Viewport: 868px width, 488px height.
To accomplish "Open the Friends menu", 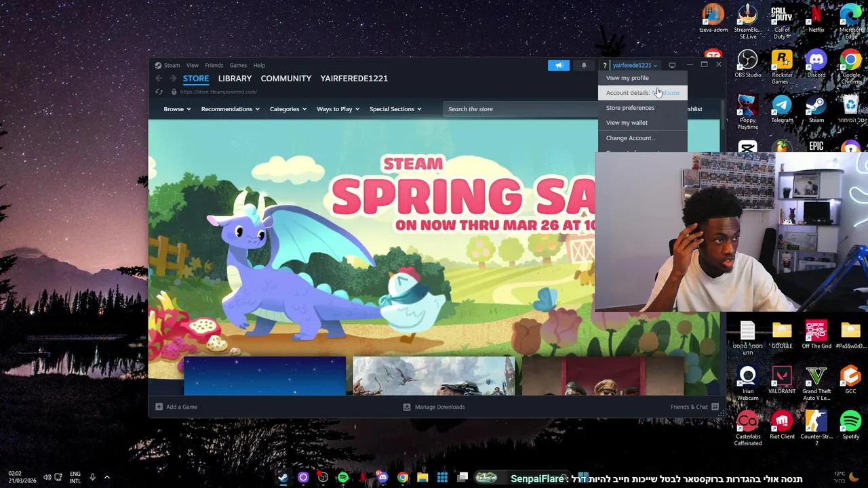I will (x=214, y=66).
